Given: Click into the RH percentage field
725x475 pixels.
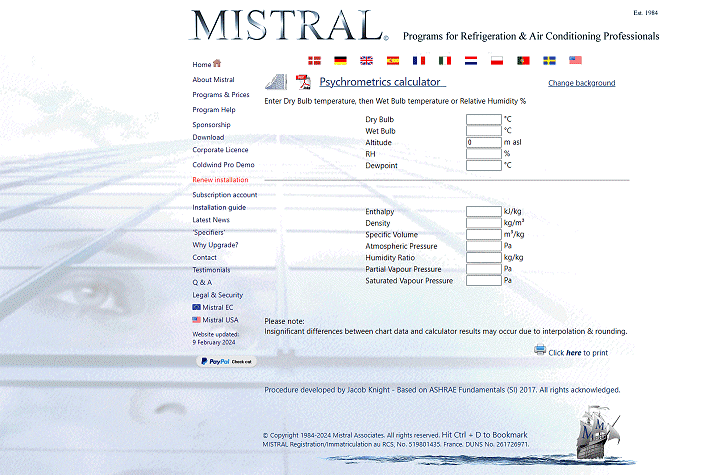Looking at the screenshot, I should [x=483, y=154].
